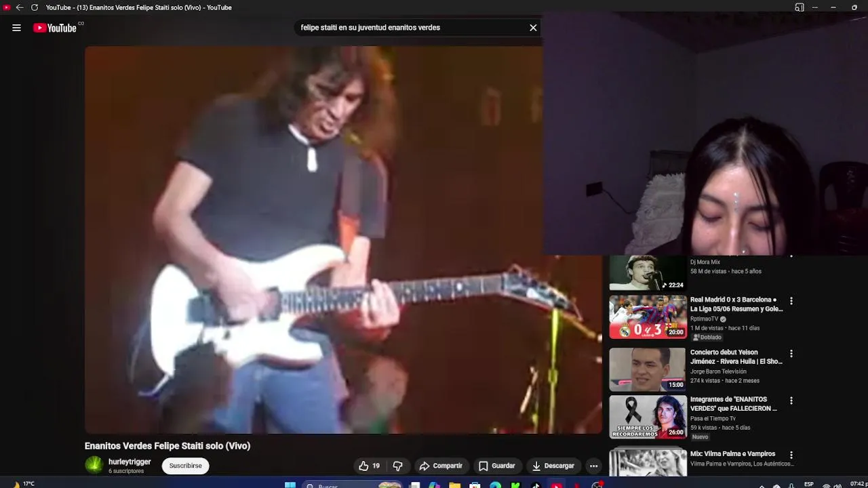Open the YouTube hamburger guide menu
868x488 pixels.
click(x=16, y=28)
